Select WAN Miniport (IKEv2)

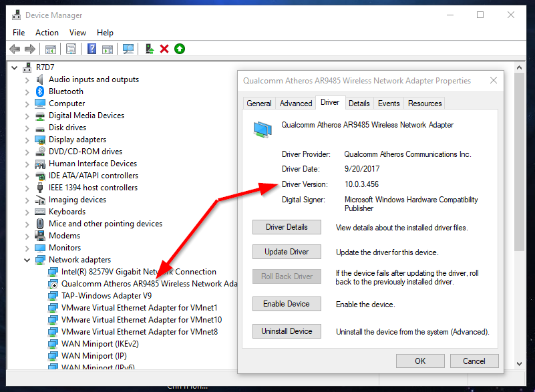100,344
